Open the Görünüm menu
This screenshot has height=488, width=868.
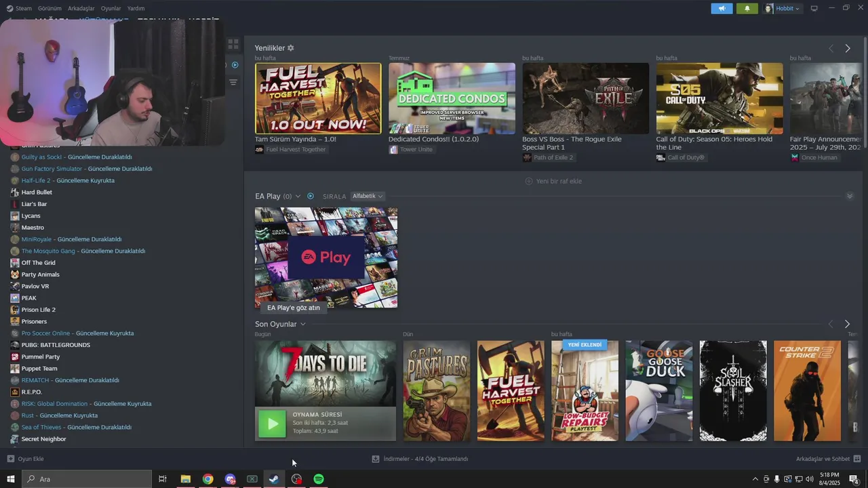point(50,8)
